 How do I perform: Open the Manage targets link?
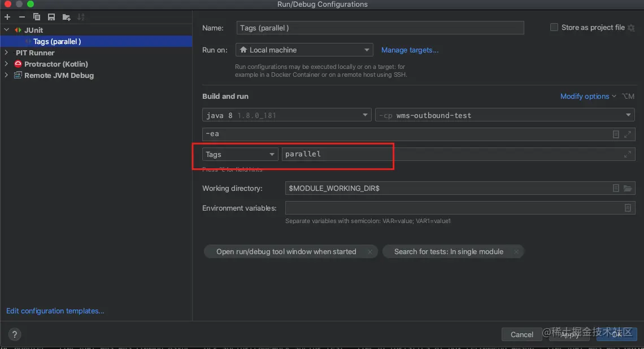click(x=410, y=50)
